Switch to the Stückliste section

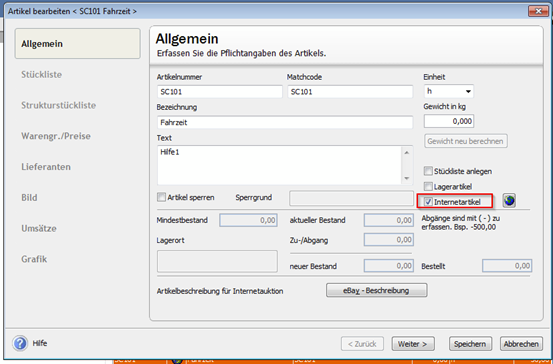[42, 74]
